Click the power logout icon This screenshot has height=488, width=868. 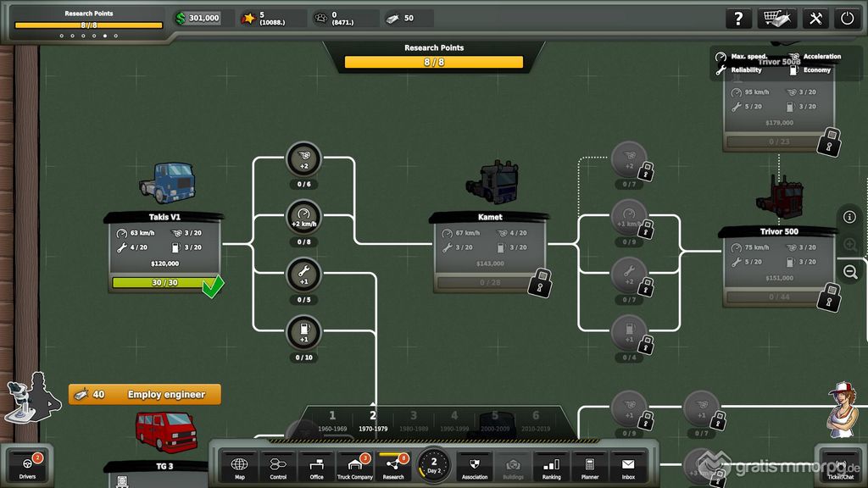point(846,19)
